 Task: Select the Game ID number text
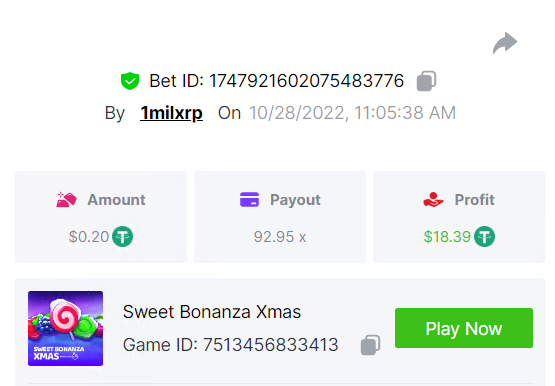pyautogui.click(x=270, y=345)
